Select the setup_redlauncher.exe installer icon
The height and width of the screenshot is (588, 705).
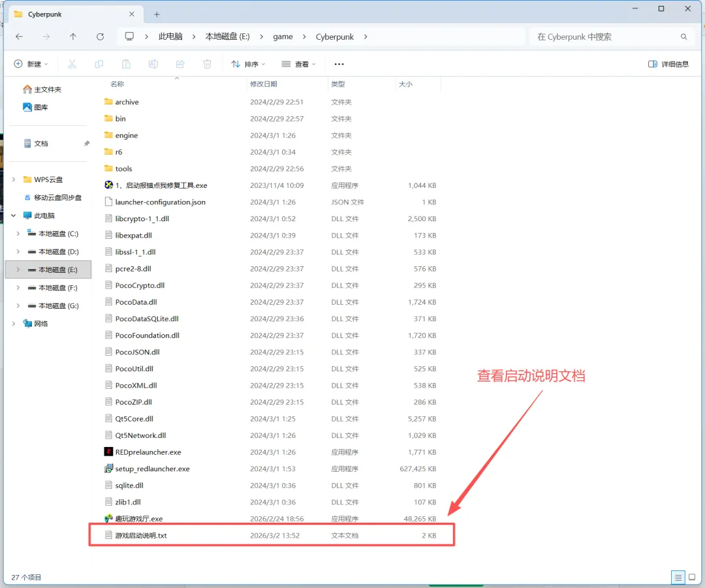tap(108, 469)
